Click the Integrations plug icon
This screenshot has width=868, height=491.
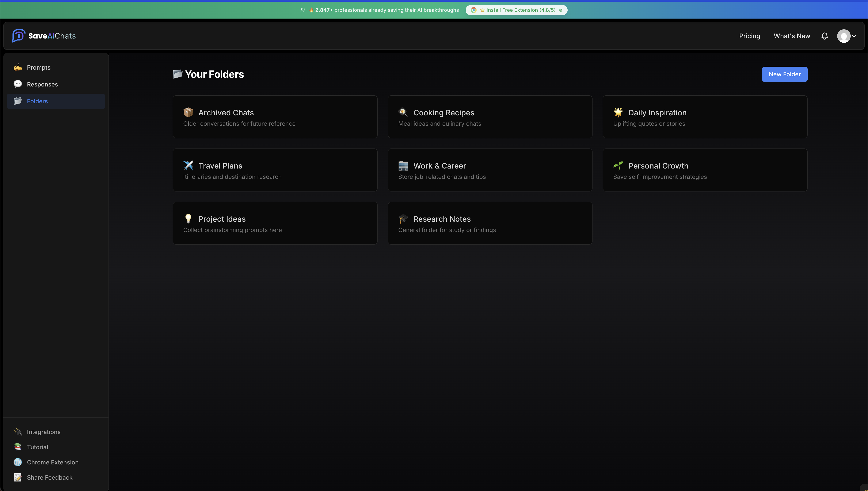tap(18, 432)
